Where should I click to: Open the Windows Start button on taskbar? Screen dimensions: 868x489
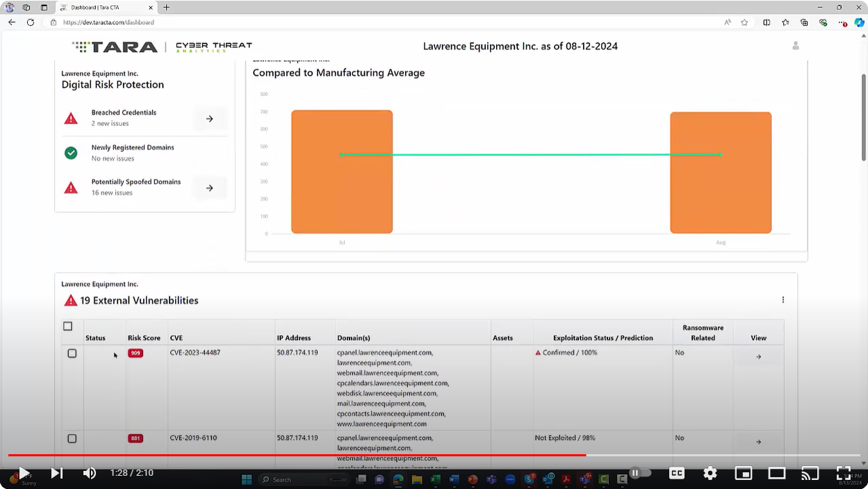coord(246,479)
